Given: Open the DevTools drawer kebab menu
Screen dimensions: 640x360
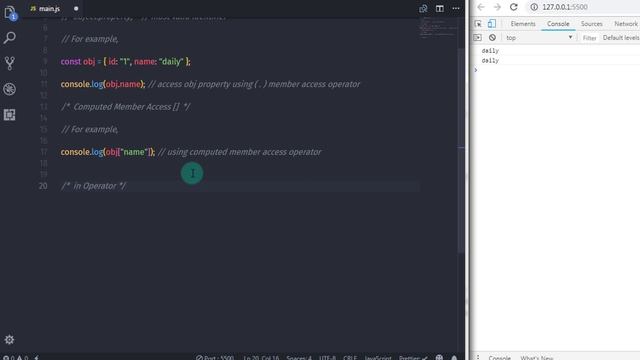Looking at the screenshot, I should click(478, 357).
